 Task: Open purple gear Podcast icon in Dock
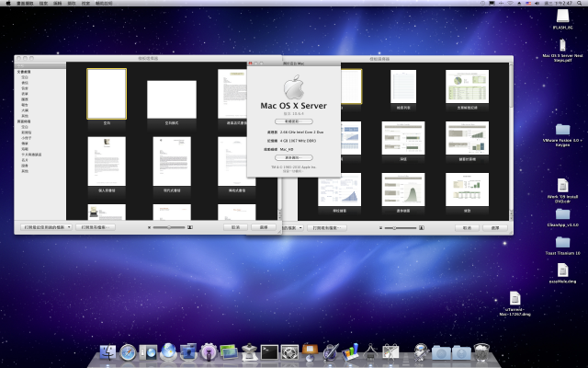(x=209, y=352)
